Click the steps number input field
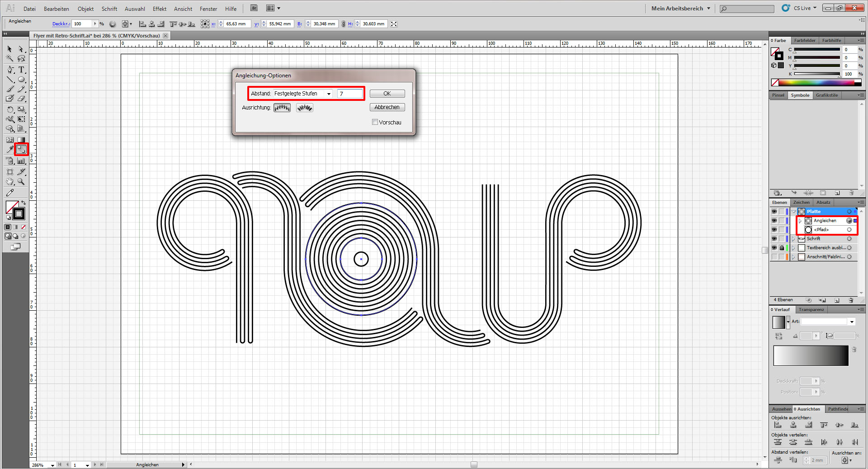868x469 pixels. (350, 94)
